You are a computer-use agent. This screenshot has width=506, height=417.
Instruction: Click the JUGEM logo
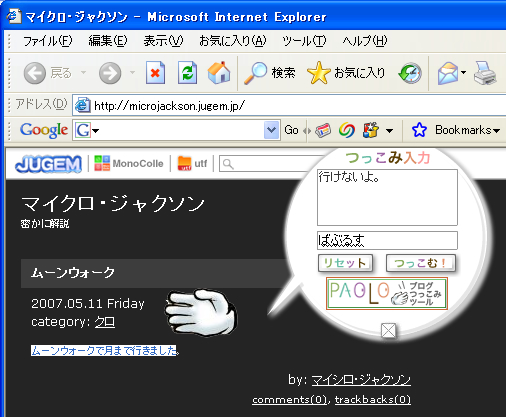49,164
